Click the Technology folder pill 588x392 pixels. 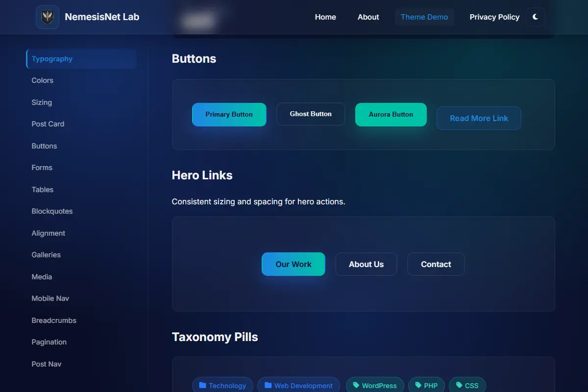pyautogui.click(x=222, y=386)
